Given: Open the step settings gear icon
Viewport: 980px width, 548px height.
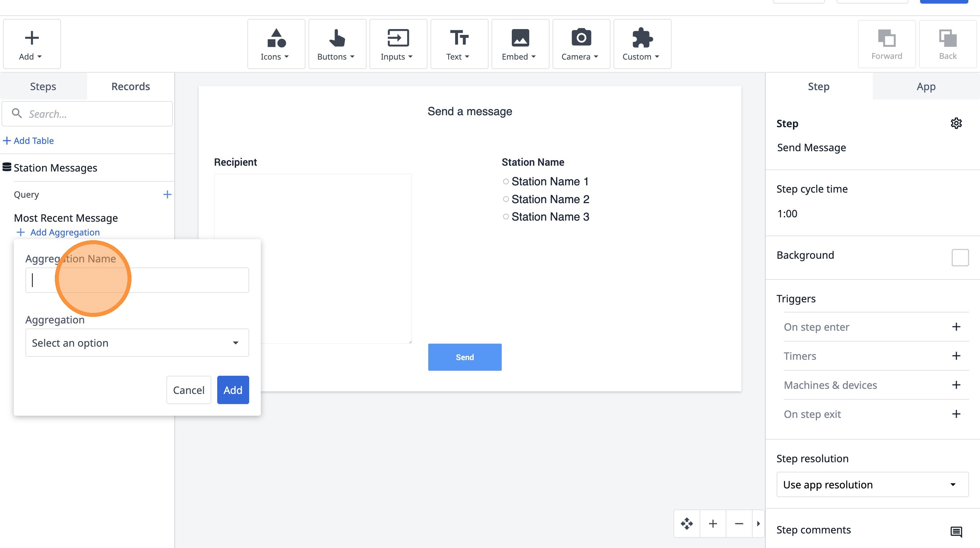Looking at the screenshot, I should (x=956, y=123).
